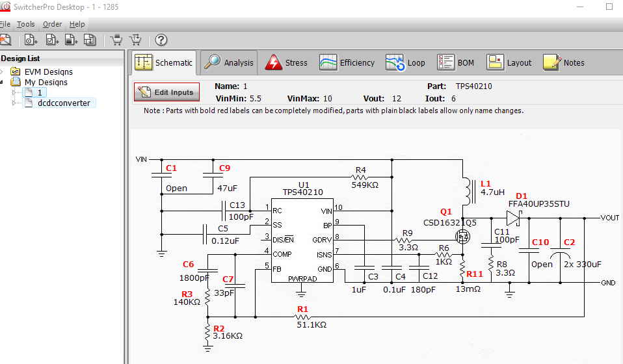Click the EVM Designs folder icon
623x364 pixels.
pyautogui.click(x=16, y=71)
